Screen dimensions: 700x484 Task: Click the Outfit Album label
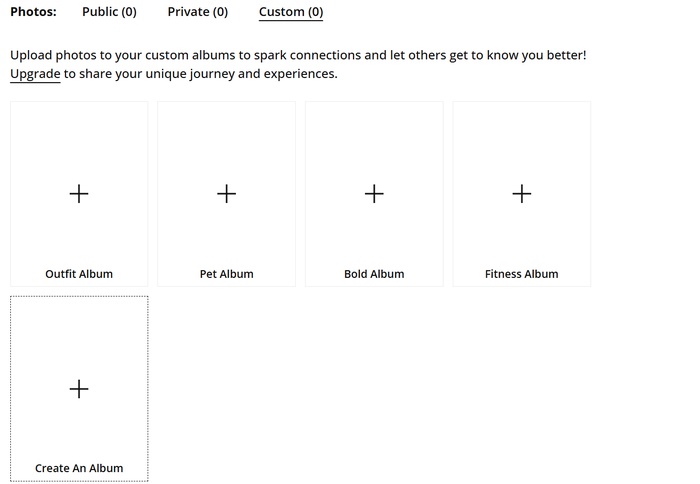pos(79,274)
